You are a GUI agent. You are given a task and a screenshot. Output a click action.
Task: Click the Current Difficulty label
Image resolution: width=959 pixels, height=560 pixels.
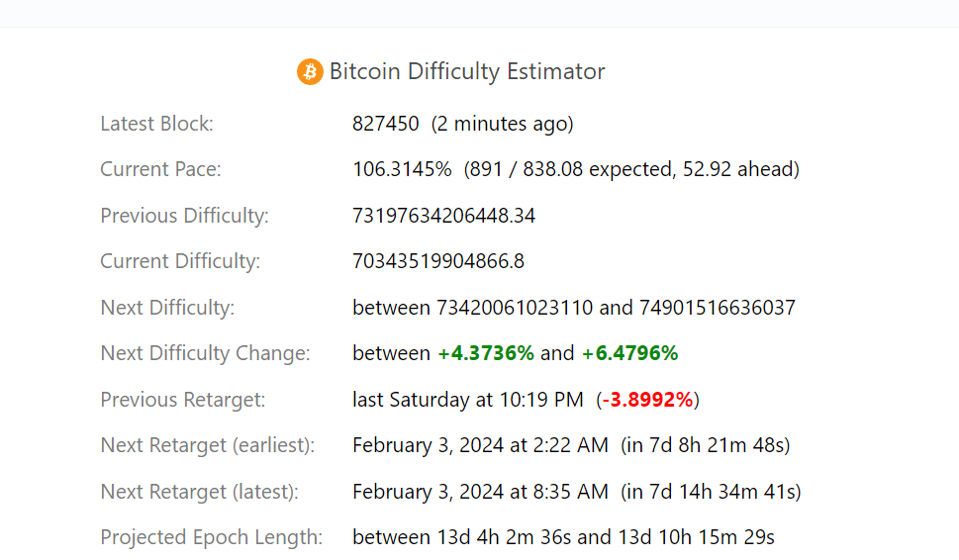pyautogui.click(x=180, y=261)
